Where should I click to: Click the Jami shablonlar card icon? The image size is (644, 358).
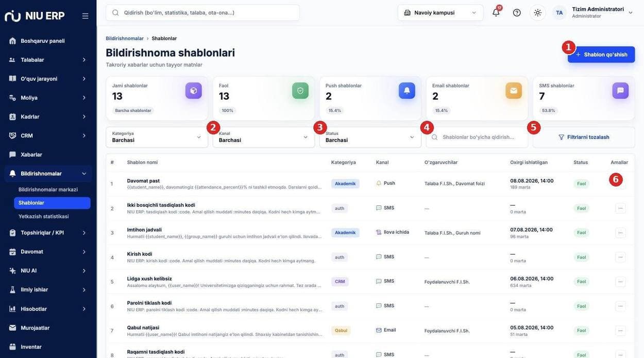point(194,91)
